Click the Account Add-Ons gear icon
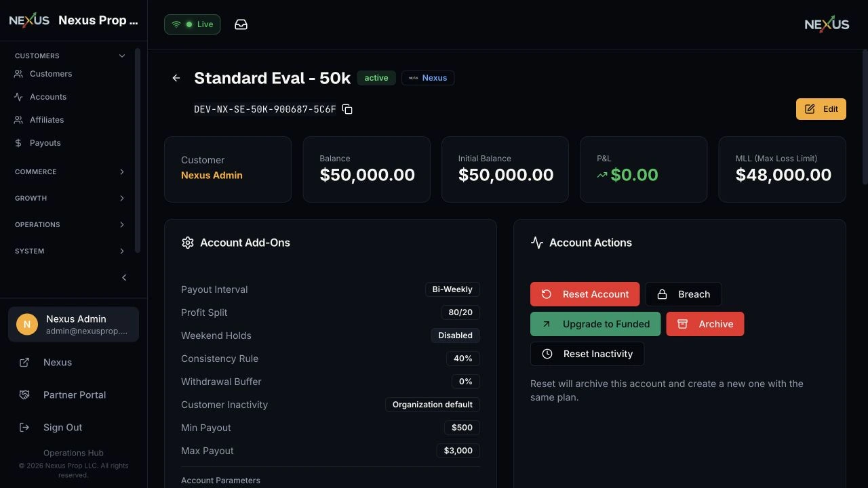Image resolution: width=868 pixels, height=488 pixels. click(x=188, y=243)
